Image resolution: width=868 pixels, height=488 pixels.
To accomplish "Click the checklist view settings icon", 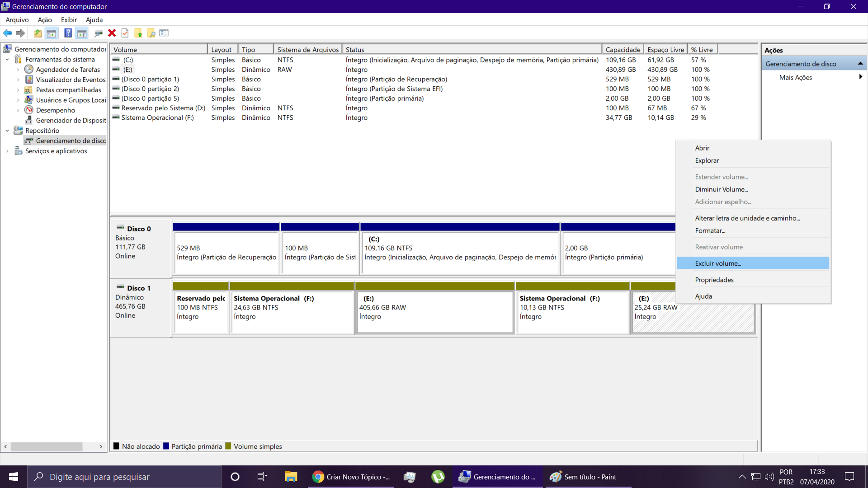I will 164,33.
